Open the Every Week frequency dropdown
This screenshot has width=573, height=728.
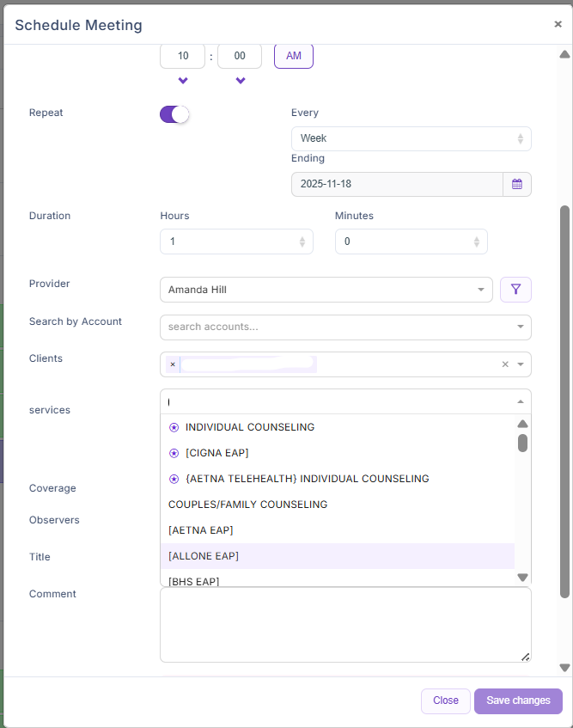(x=411, y=138)
